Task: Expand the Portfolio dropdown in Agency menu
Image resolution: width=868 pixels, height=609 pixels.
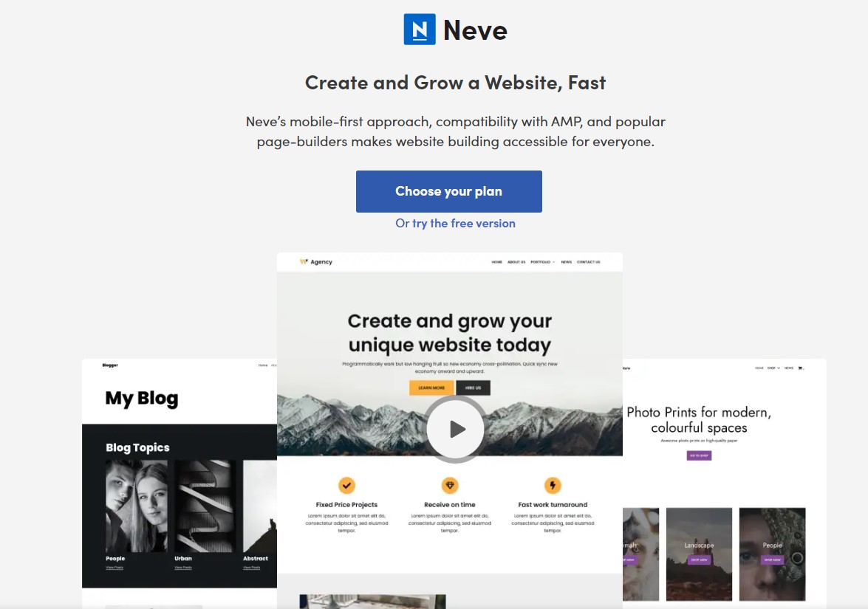Action: tap(542, 262)
